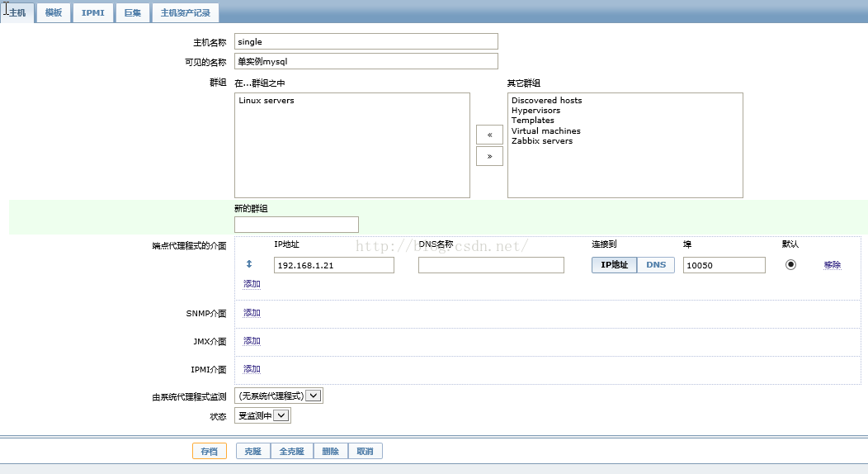Switch to the 巨集 tab

132,12
